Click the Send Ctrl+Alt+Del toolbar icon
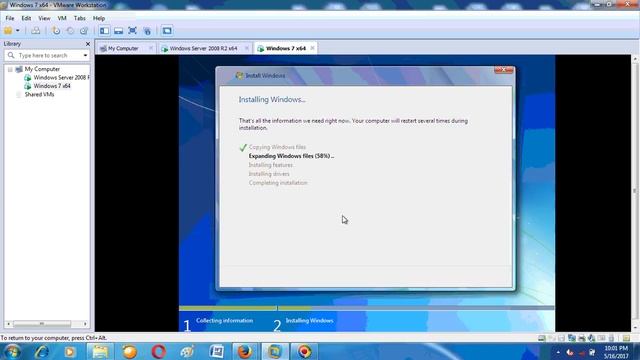 click(36, 31)
